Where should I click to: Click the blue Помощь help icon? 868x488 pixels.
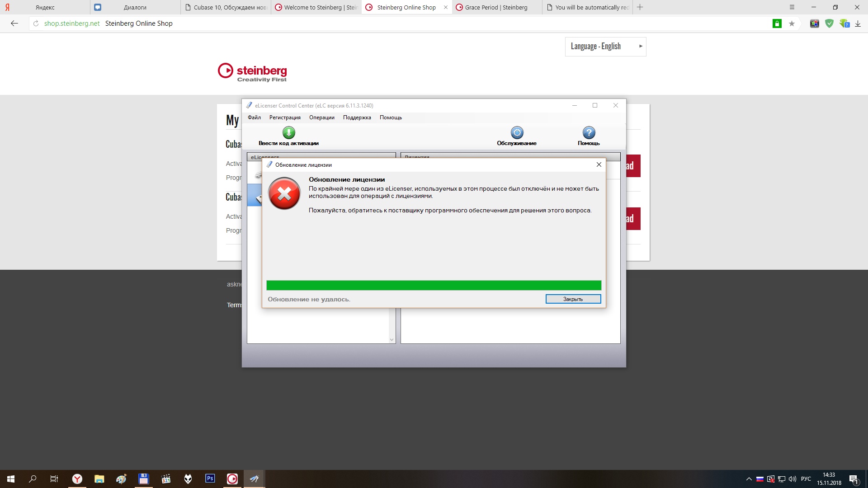coord(589,133)
